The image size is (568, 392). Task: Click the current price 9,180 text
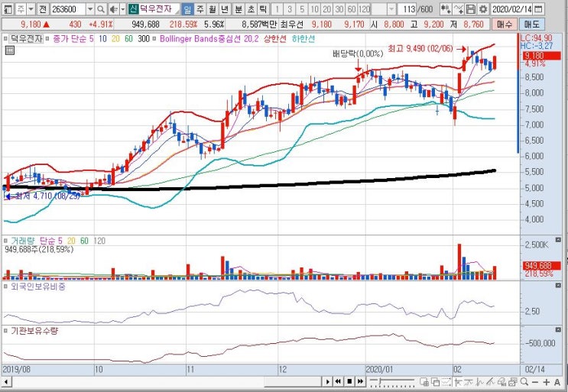coord(31,24)
